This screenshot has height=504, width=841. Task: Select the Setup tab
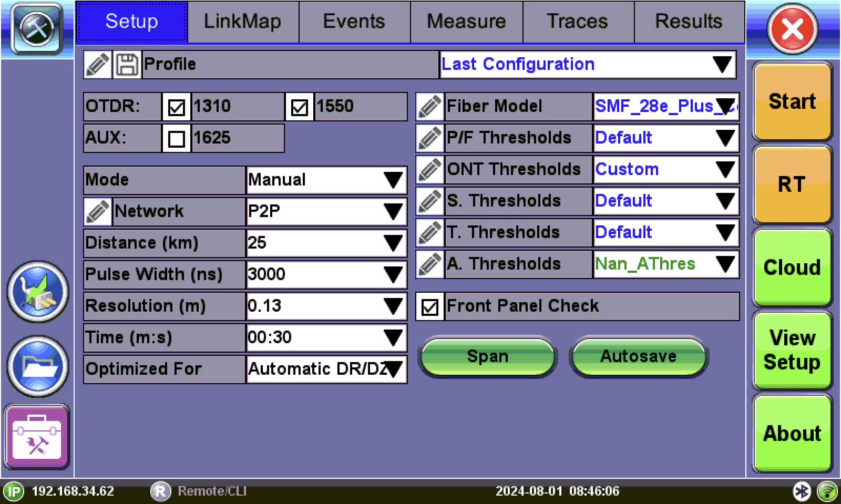coord(131,22)
